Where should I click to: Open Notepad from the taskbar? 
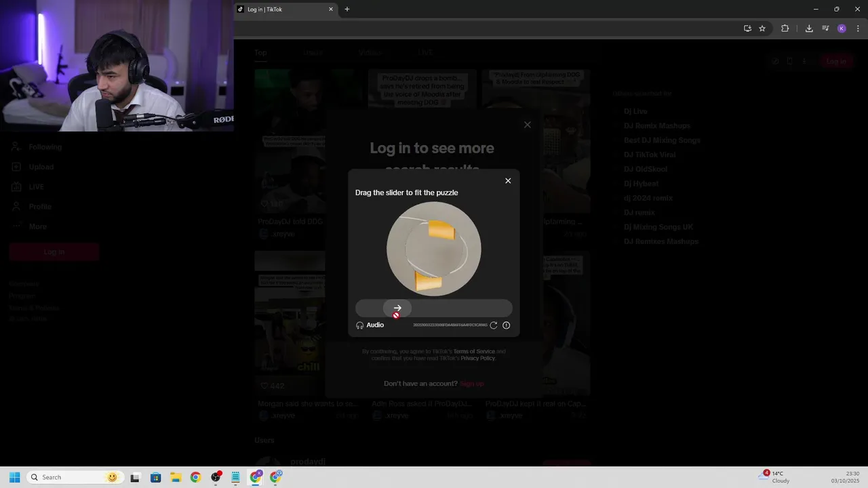coord(235,477)
